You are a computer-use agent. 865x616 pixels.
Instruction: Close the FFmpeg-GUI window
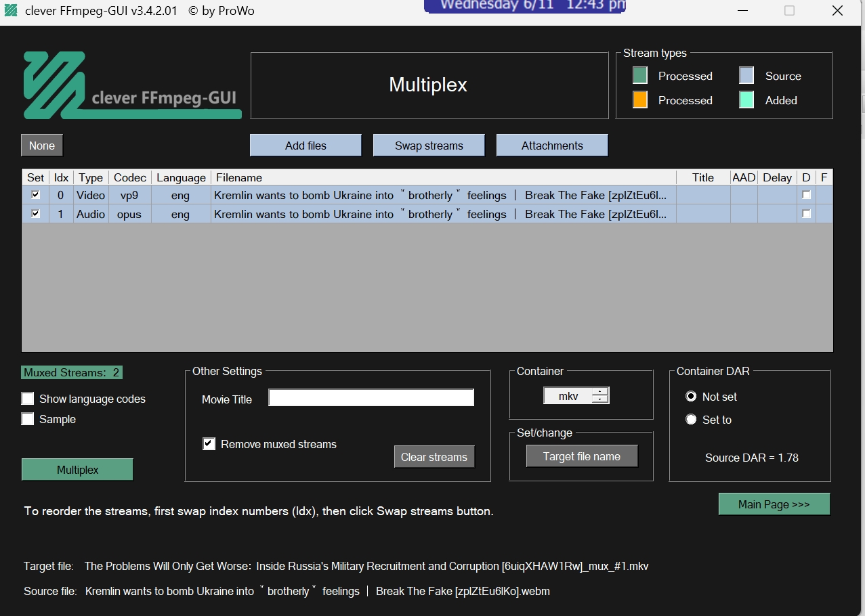(838, 11)
